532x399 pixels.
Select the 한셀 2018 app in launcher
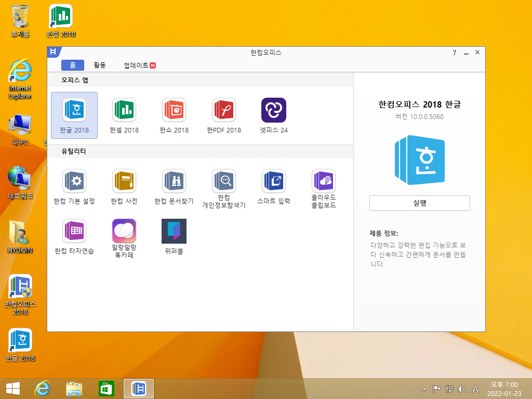pos(124,115)
